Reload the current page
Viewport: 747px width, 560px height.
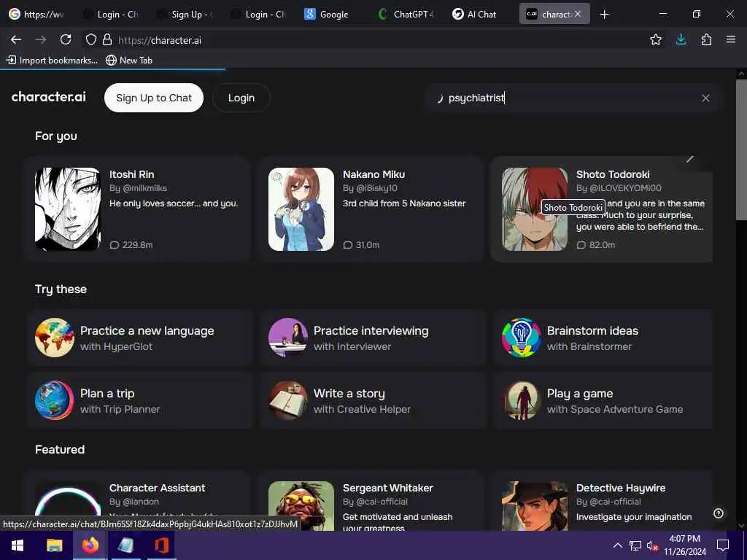pyautogui.click(x=66, y=40)
